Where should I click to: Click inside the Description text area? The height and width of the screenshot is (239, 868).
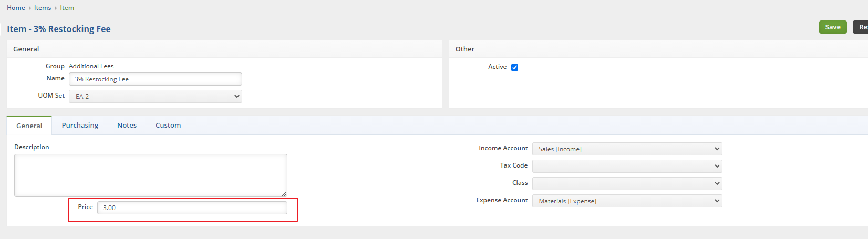click(x=150, y=175)
